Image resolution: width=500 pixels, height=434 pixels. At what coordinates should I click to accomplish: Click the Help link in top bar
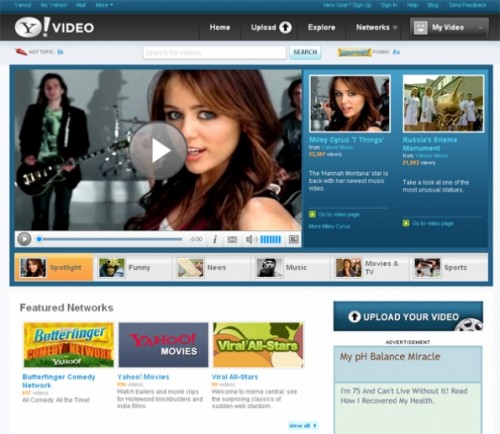pyautogui.click(x=412, y=5)
